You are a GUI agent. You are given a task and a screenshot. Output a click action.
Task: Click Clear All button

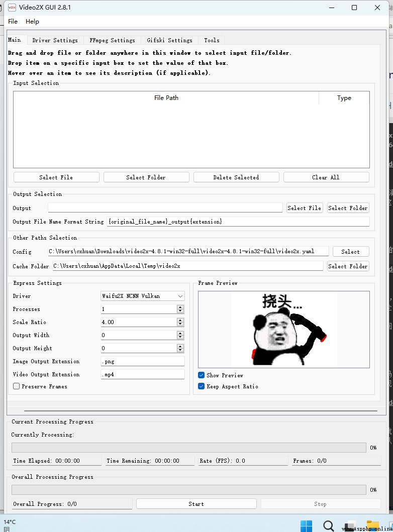click(326, 177)
